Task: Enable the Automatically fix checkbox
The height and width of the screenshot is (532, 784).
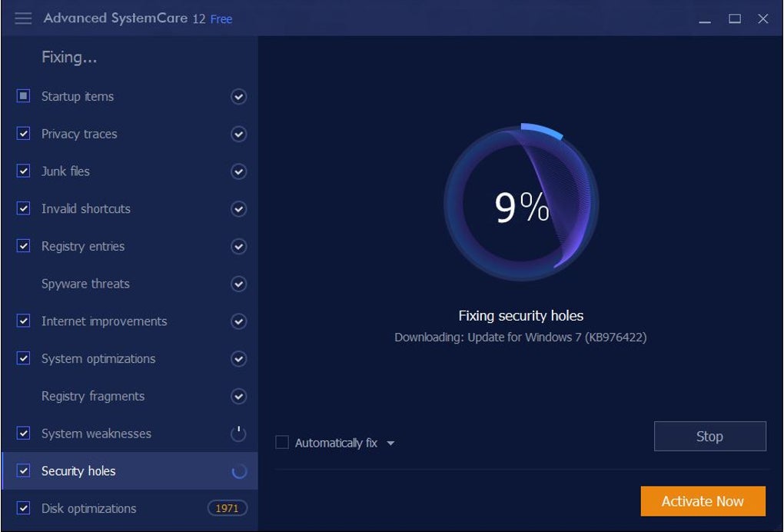Action: point(282,442)
